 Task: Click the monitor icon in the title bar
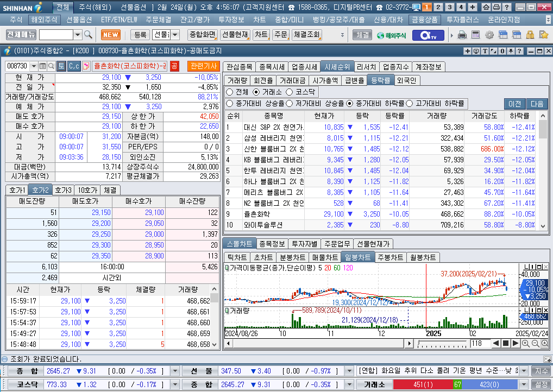tap(416, 7)
